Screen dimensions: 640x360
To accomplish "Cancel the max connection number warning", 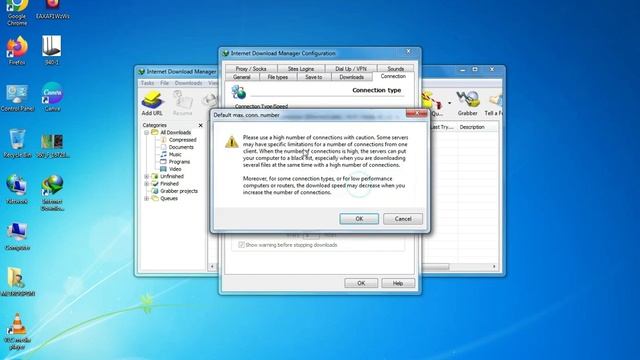I will click(x=403, y=219).
